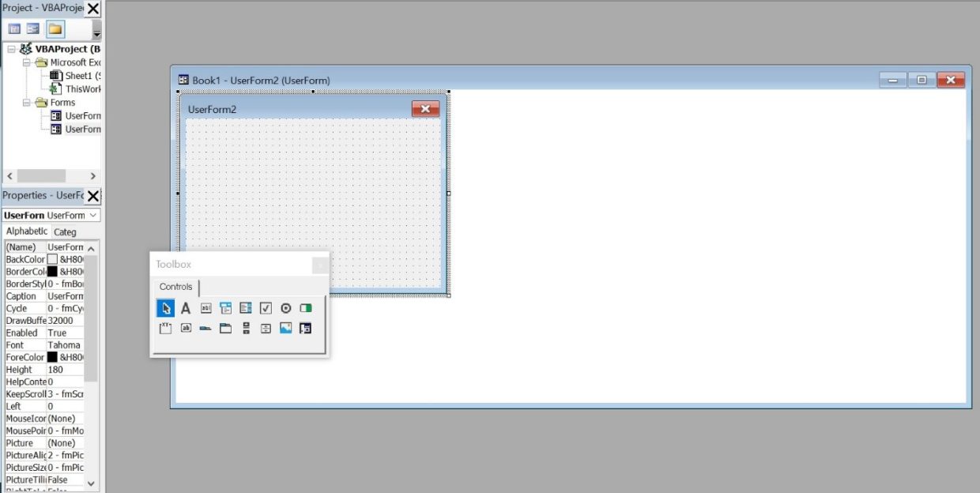Select the Frame control in Toolbox
The image size is (980, 493).
(x=165, y=328)
